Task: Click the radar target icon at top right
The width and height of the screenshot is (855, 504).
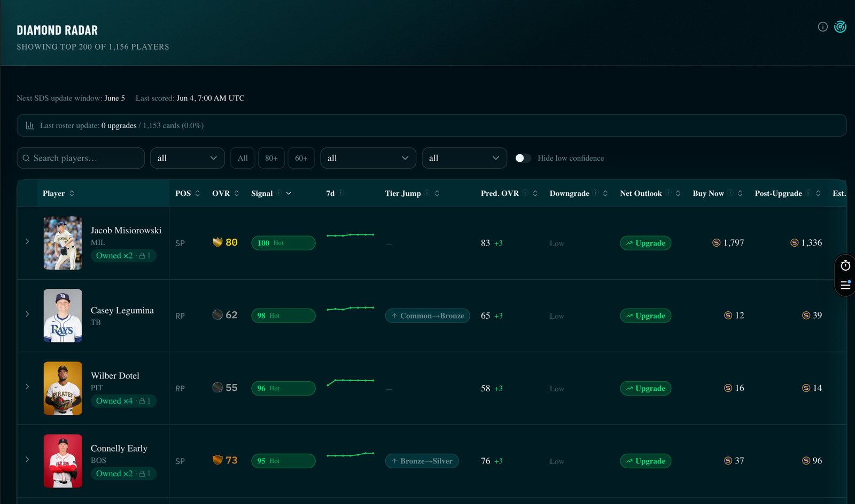Action: tap(840, 27)
